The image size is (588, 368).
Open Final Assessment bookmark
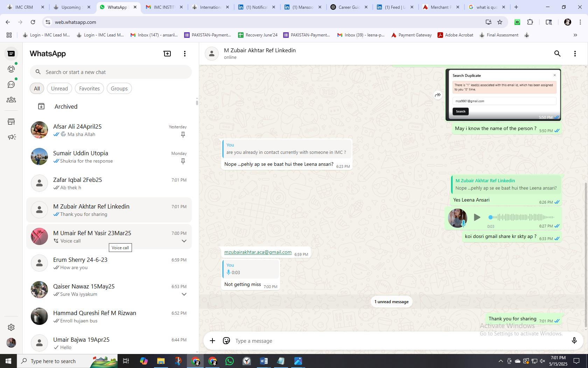tap(499, 35)
